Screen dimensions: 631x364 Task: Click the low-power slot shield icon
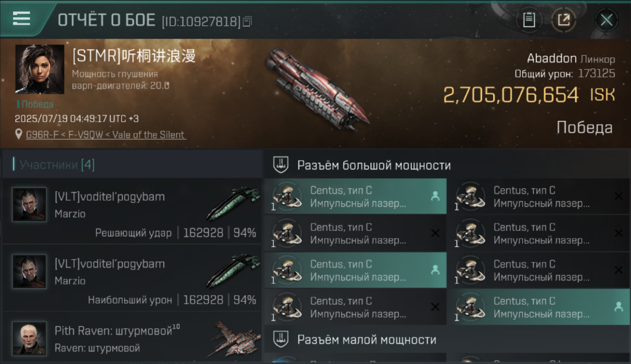coord(280,339)
